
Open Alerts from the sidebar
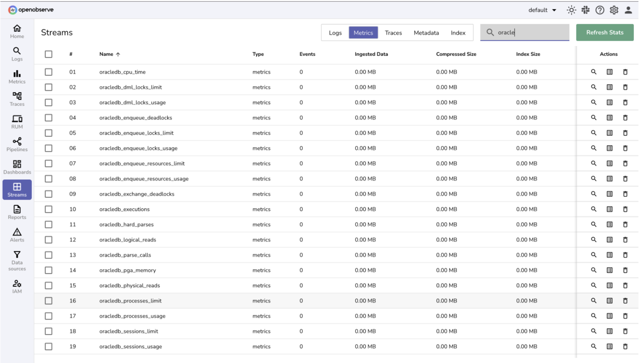17,235
